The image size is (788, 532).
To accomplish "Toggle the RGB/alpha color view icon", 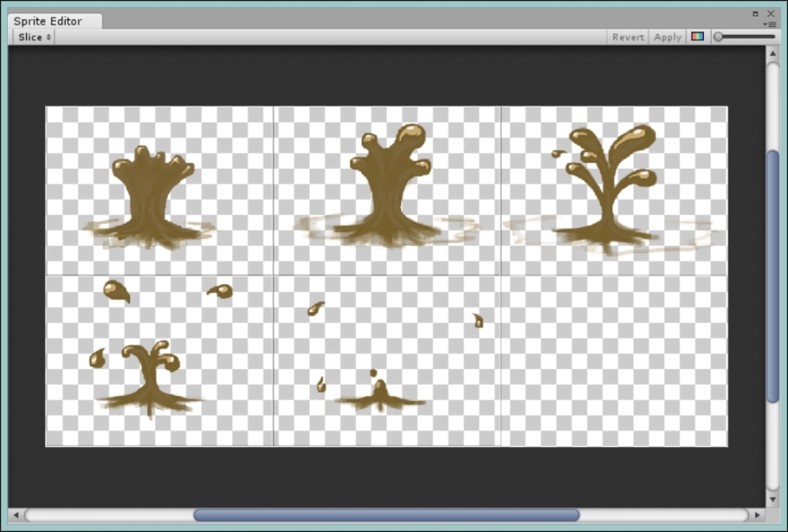I will tap(698, 37).
